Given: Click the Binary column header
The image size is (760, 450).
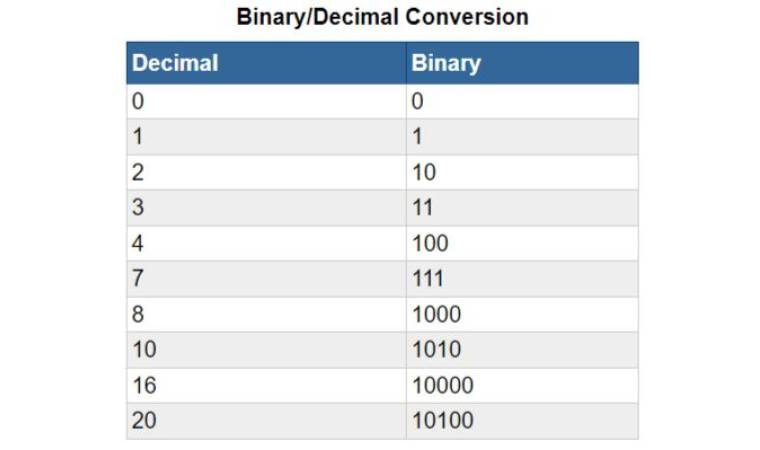Looking at the screenshot, I should point(446,63).
